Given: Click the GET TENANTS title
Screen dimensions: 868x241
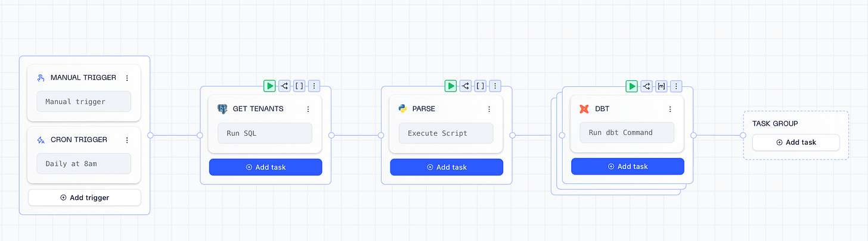Looking at the screenshot, I should 258,109.
